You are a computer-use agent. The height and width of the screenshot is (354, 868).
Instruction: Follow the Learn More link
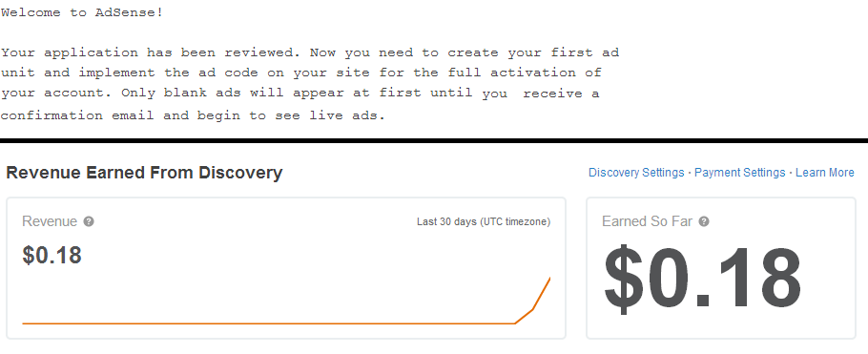[x=825, y=173]
